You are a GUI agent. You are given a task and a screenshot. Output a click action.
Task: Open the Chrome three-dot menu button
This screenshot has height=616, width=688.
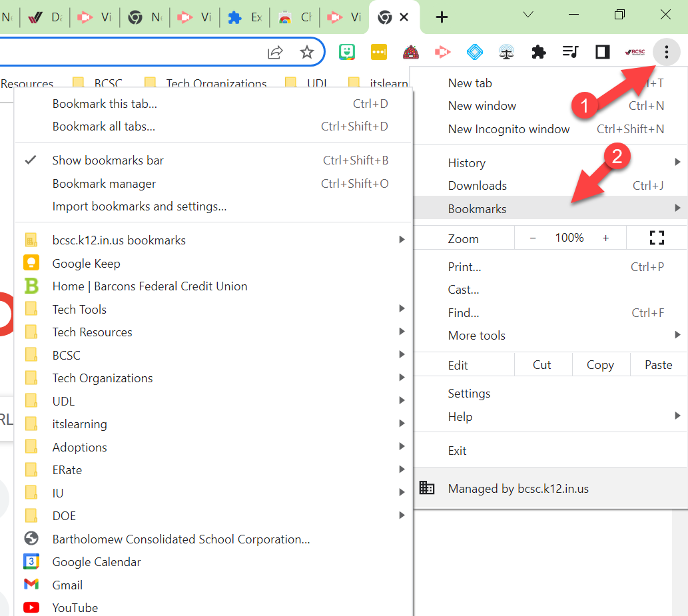click(666, 52)
